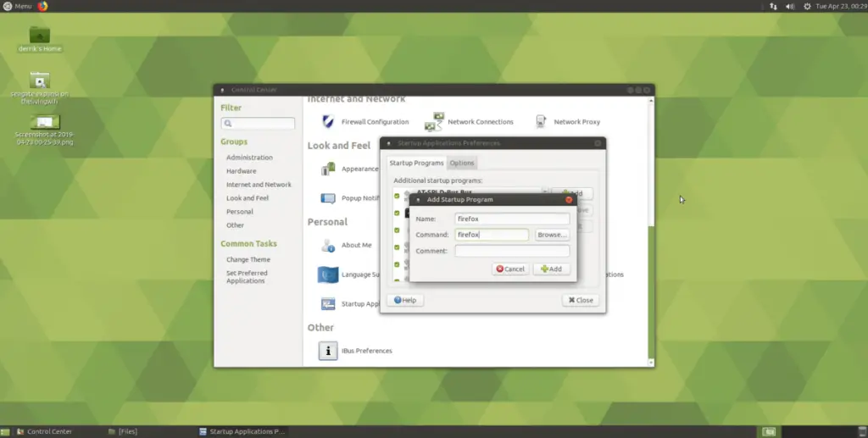Open Network Proxy settings icon
Image resolution: width=868 pixels, height=438 pixels.
[541, 122]
